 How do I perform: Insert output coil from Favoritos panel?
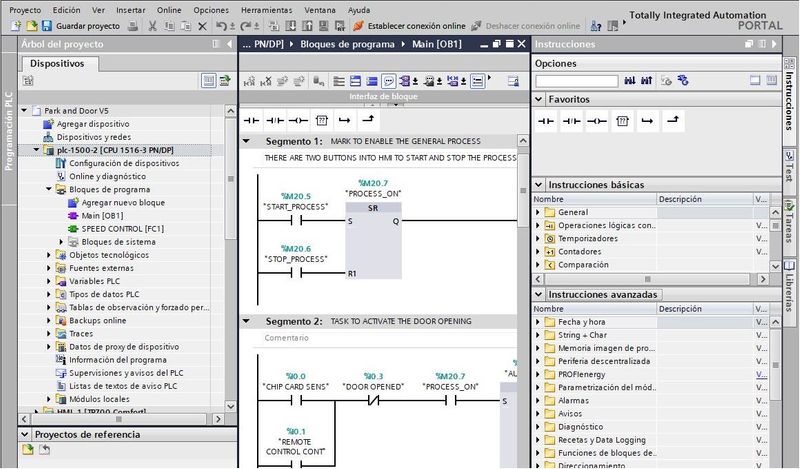(x=597, y=120)
